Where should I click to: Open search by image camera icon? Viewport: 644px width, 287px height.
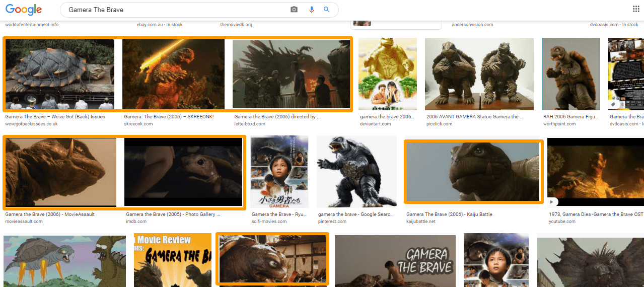(294, 10)
